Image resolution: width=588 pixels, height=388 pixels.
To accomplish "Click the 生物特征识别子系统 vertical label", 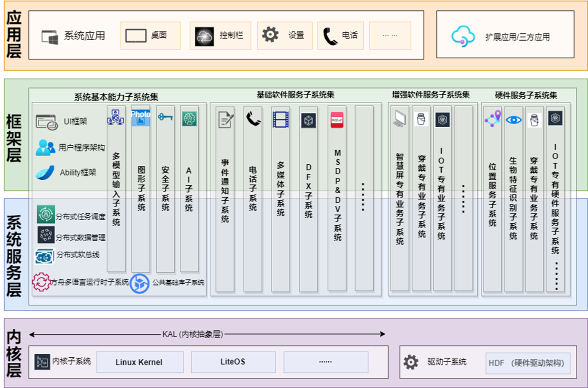I will (513, 198).
